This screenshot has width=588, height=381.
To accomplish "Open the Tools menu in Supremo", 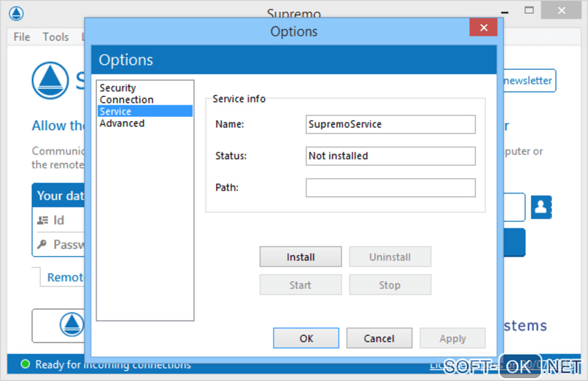I will click(55, 37).
